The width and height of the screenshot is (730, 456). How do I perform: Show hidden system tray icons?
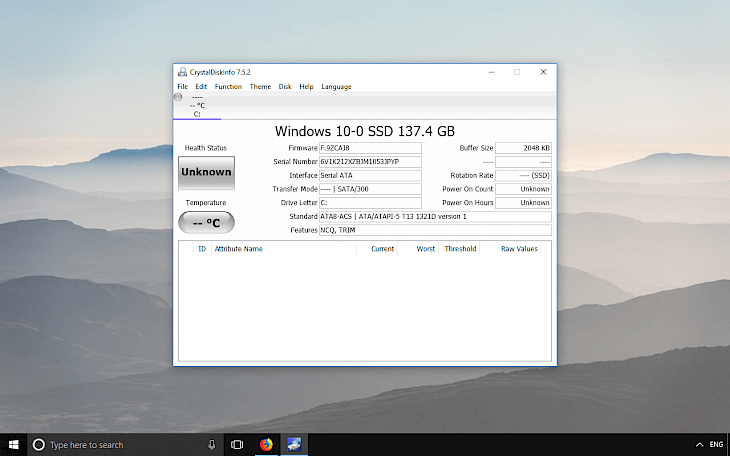coord(699,445)
